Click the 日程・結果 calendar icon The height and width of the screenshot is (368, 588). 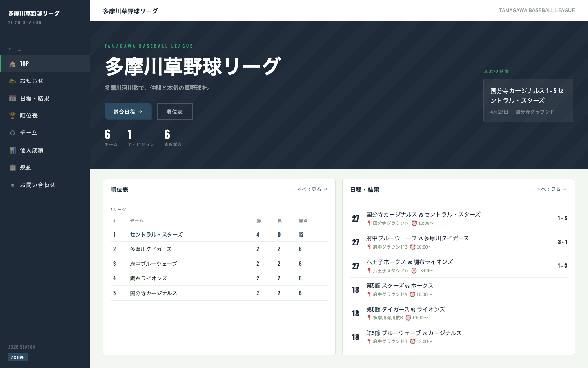click(x=13, y=99)
